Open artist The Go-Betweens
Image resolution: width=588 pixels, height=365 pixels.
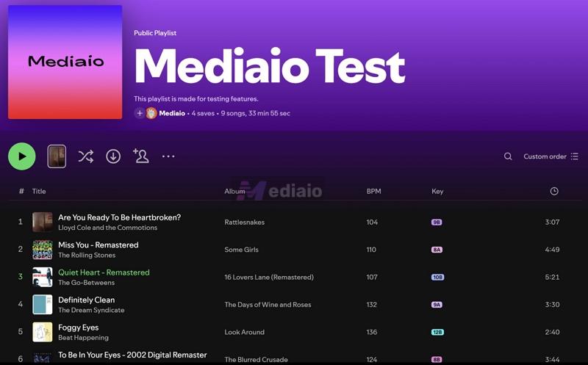pos(86,283)
